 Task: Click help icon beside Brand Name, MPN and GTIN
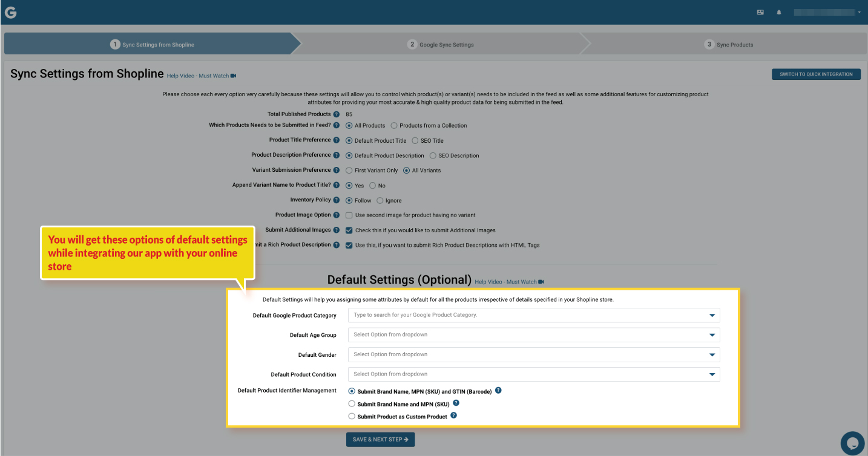click(x=498, y=391)
